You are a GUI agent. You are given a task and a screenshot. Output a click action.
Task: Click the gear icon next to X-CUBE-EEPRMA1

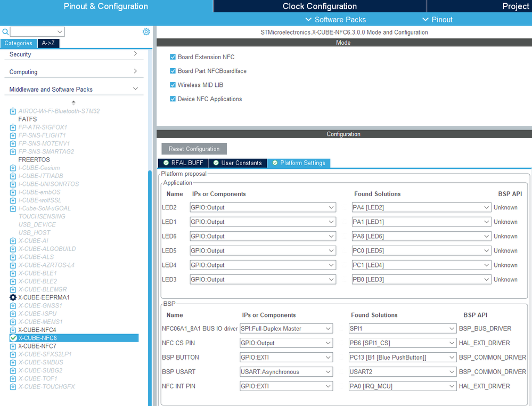pos(13,297)
